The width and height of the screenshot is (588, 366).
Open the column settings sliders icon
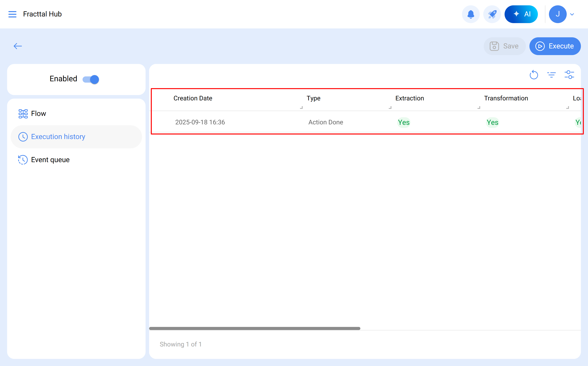point(569,75)
